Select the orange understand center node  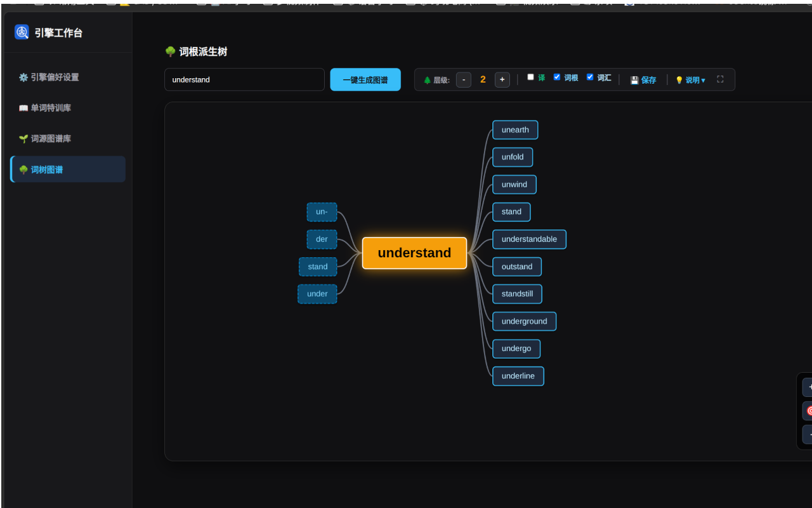coord(414,253)
